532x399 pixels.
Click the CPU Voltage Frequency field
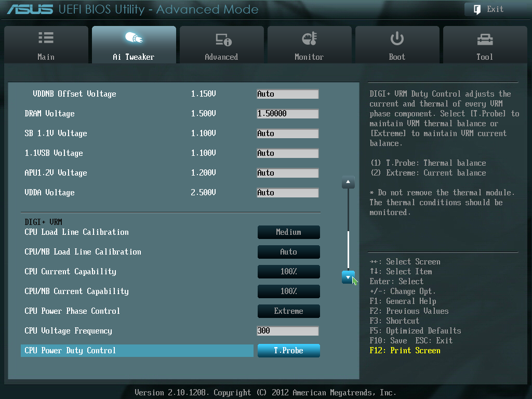(287, 331)
